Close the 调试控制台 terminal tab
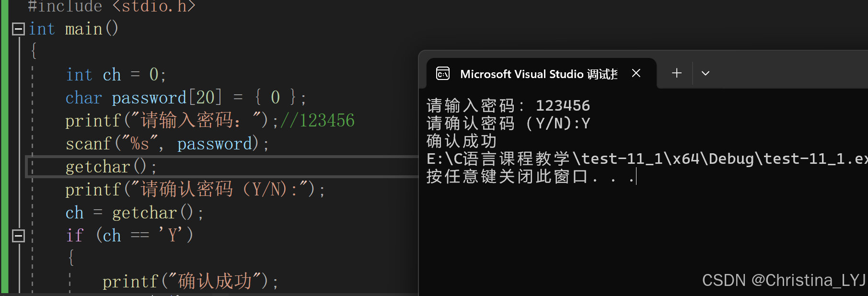 (x=636, y=73)
